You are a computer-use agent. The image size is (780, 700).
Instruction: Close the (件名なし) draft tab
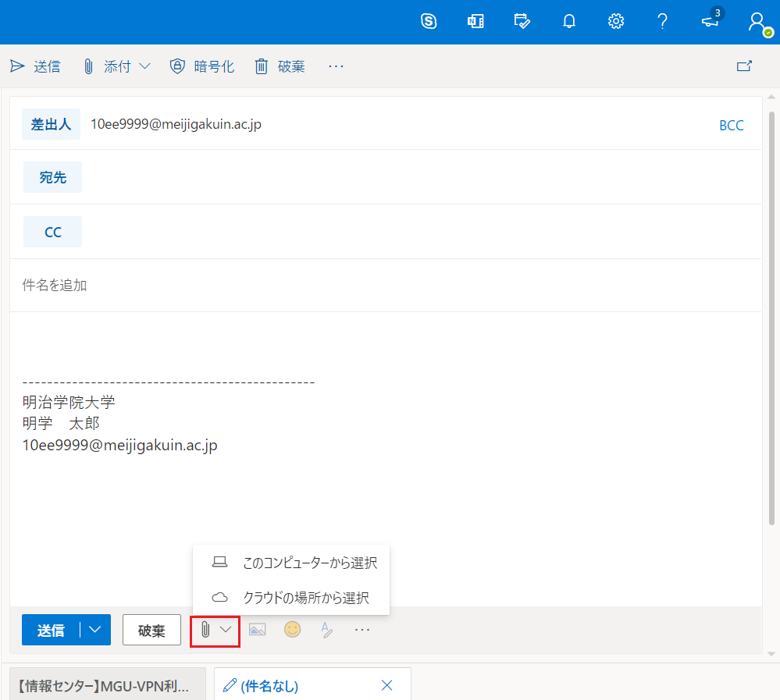coord(386,686)
